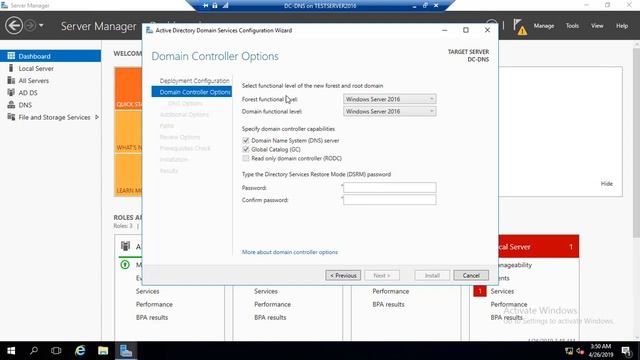Open Task View on the taskbar
The width and height of the screenshot is (640, 360).
56,351
